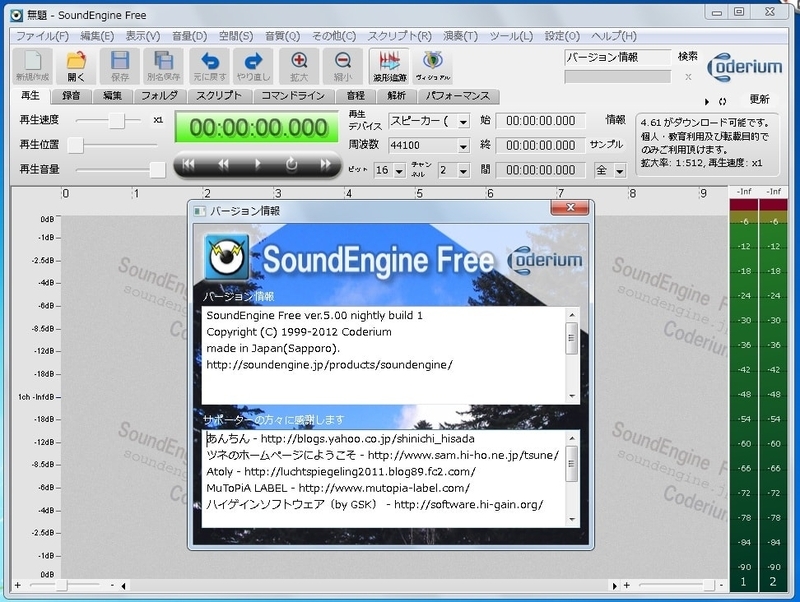Click the search field containing バージョン情報
Screen dimensions: 800x602
[x=617, y=57]
